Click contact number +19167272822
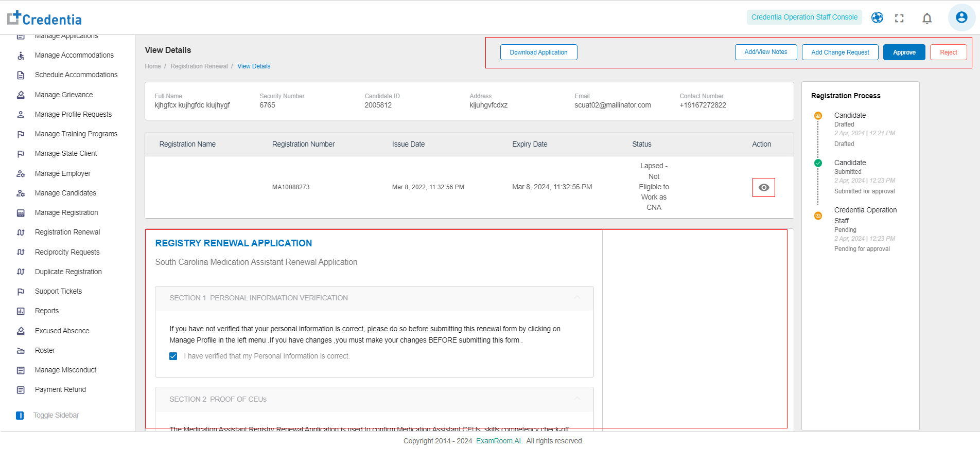Screen dimensions: 980x449 tap(703, 105)
